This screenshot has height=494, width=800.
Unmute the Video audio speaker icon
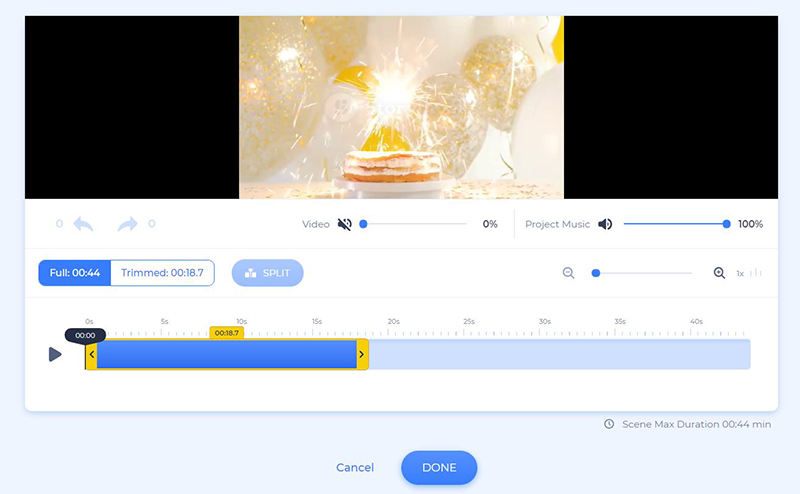coord(344,224)
